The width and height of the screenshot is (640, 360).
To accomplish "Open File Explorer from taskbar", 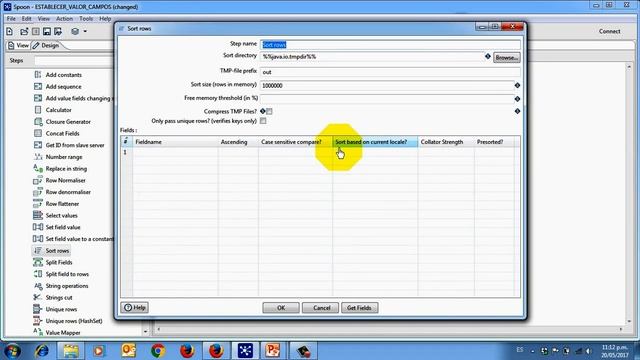I will 71,351.
